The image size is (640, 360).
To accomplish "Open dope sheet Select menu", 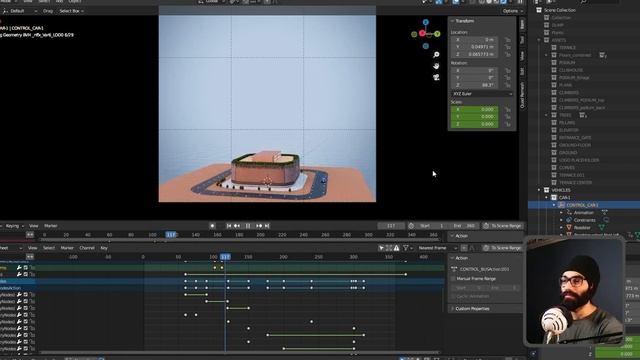I will [x=49, y=248].
